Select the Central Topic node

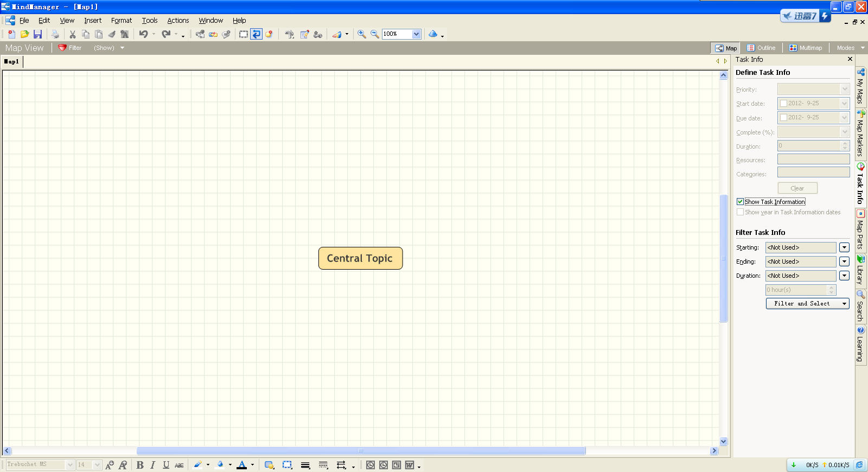[x=360, y=258]
